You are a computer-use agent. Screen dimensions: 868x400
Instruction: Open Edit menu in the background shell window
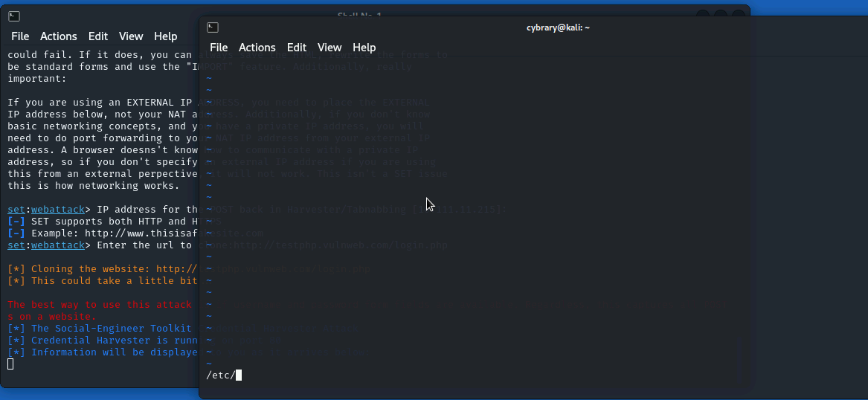pyautogui.click(x=97, y=36)
